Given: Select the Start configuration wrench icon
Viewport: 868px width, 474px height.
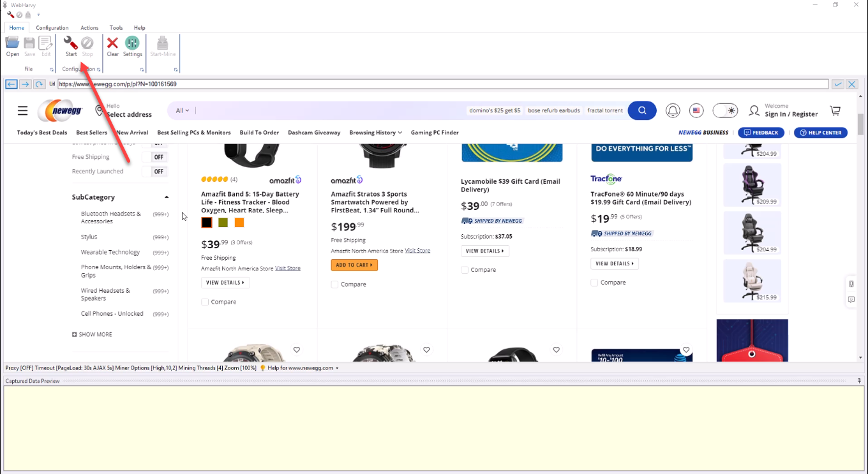Looking at the screenshot, I should [x=70, y=43].
